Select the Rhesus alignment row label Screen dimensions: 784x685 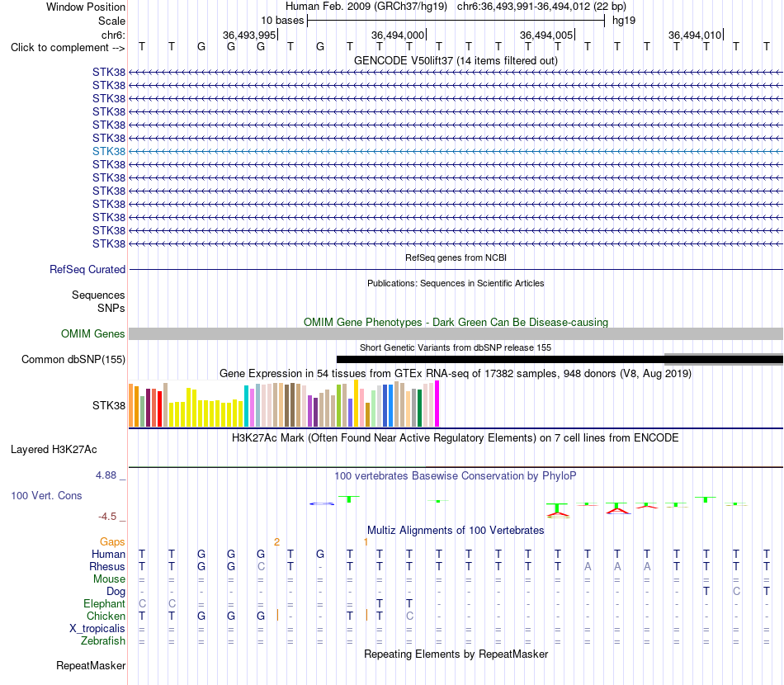107,566
